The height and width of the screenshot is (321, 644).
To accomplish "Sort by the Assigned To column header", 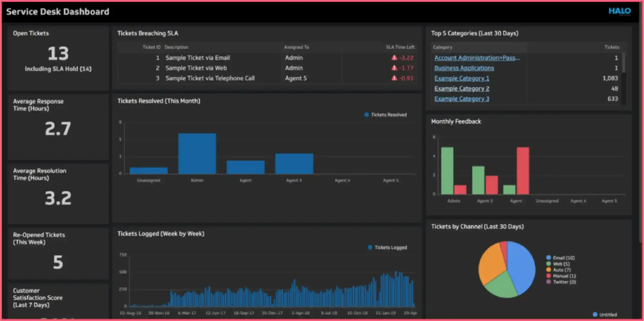I will [x=296, y=47].
